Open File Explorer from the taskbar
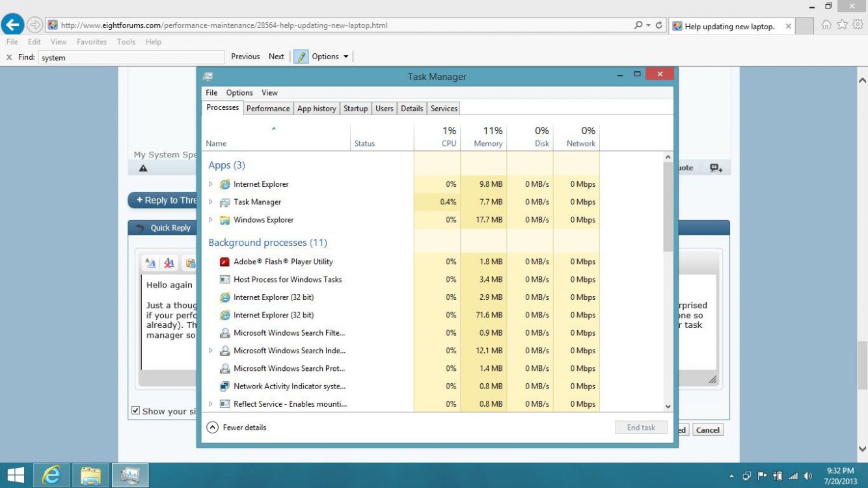Viewport: 868px width, 488px height. [90, 475]
